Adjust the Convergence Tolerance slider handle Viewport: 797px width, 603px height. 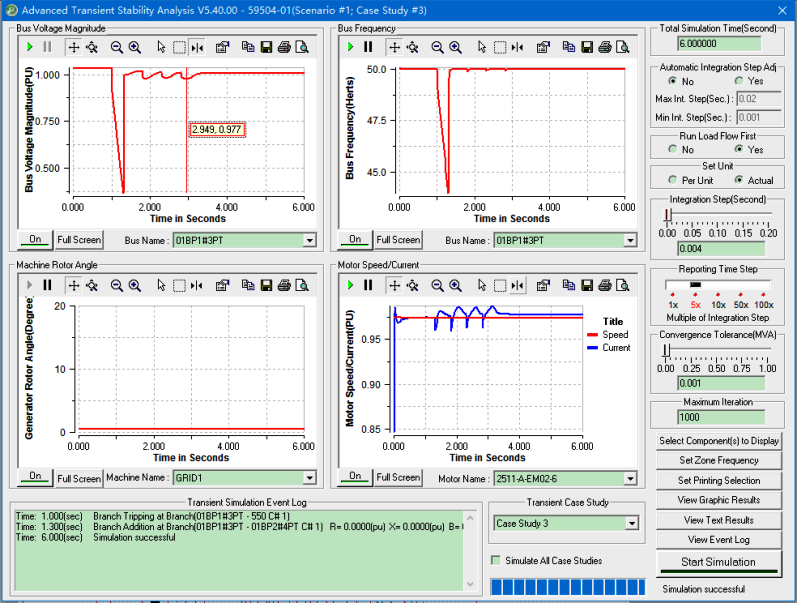tap(666, 350)
